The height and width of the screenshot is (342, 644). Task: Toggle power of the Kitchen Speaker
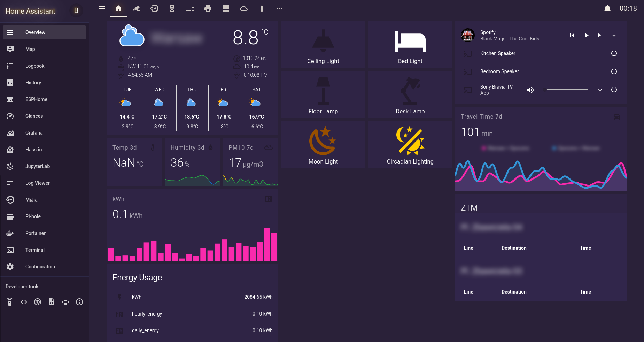tap(614, 53)
